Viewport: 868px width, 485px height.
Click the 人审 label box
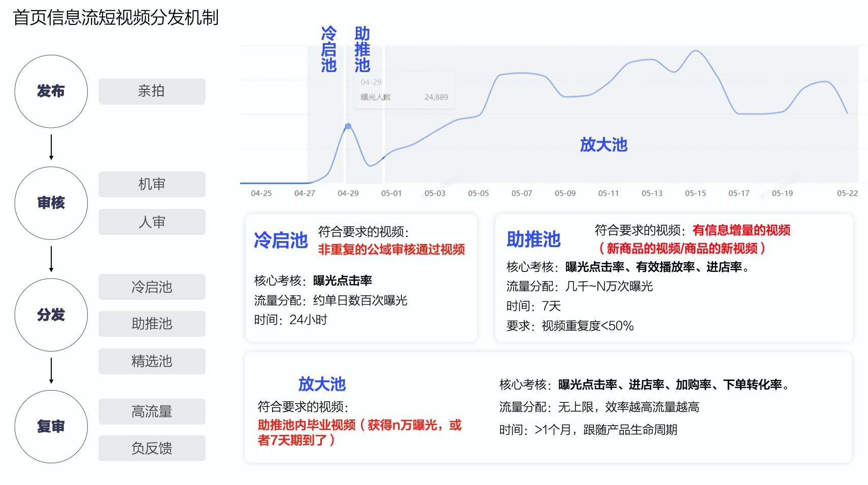152,222
